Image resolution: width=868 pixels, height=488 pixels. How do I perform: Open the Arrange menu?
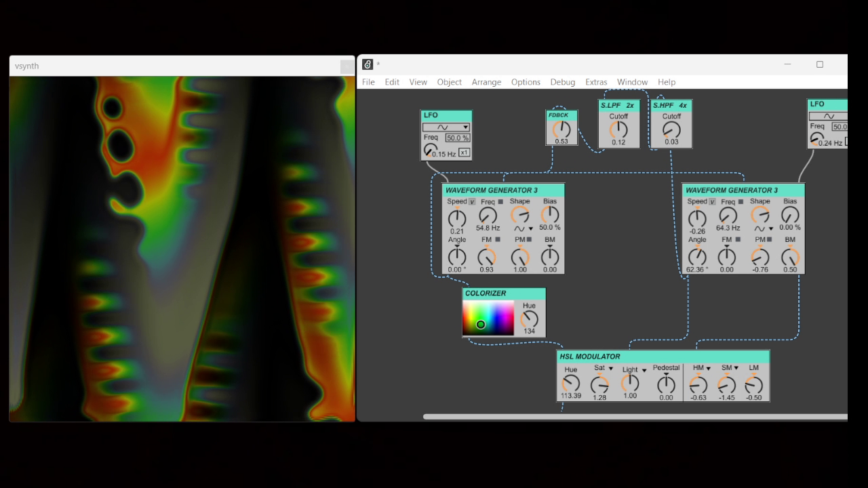pyautogui.click(x=486, y=82)
